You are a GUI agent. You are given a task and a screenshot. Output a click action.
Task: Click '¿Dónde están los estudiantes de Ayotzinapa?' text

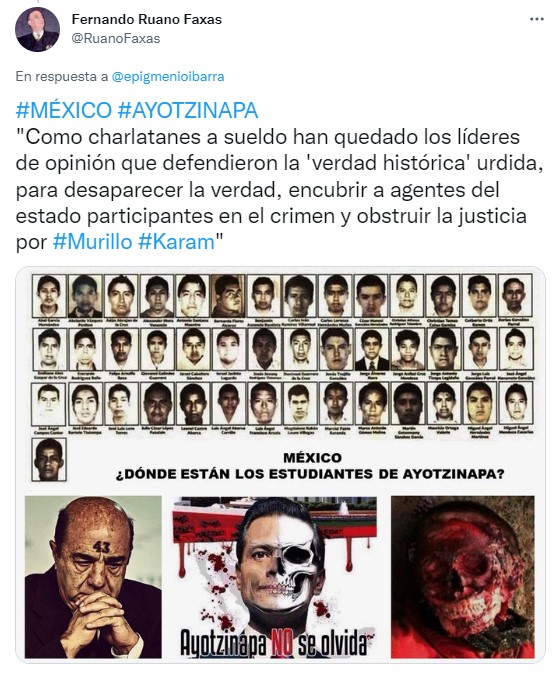[x=310, y=474]
